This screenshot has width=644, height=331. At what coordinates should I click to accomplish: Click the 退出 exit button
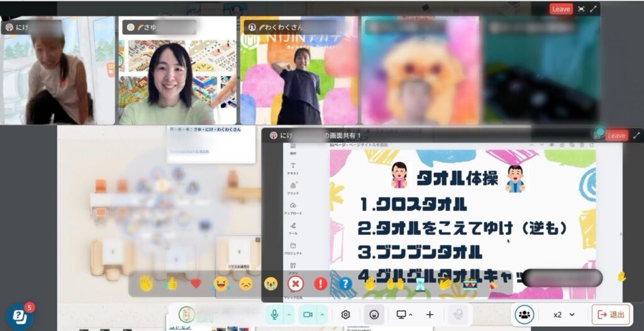[612, 315]
